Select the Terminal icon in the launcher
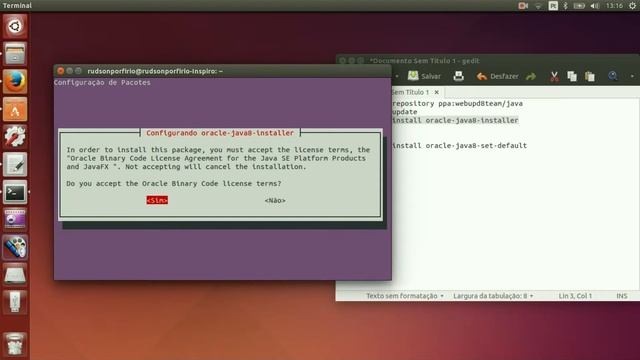 click(x=15, y=192)
